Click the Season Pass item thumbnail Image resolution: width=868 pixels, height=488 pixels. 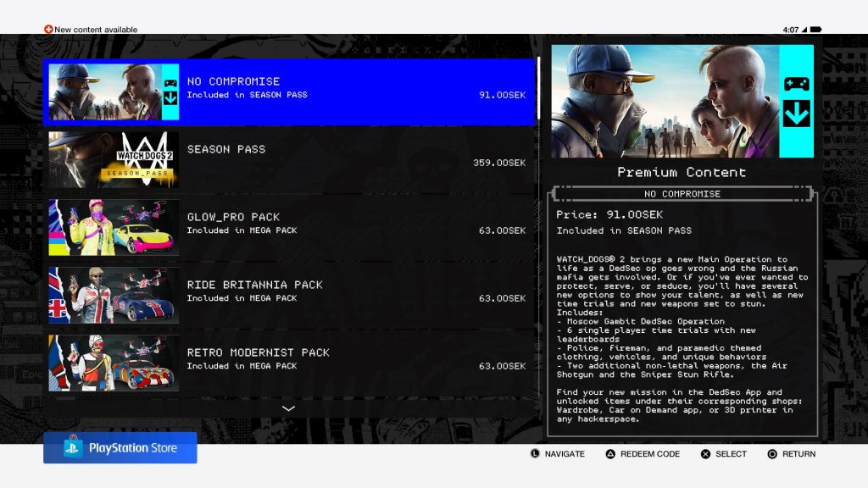[114, 160]
